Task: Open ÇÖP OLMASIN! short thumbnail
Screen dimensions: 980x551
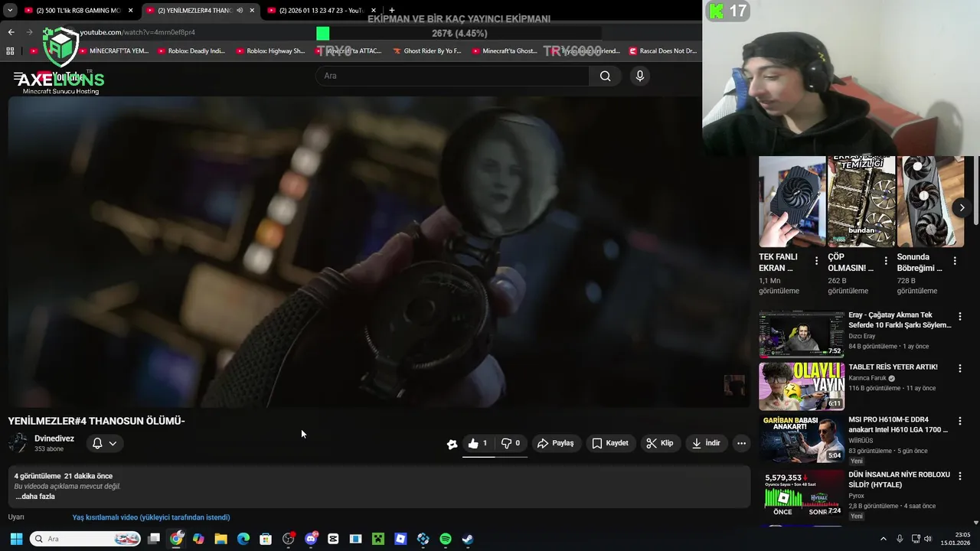Action: pyautogui.click(x=861, y=201)
